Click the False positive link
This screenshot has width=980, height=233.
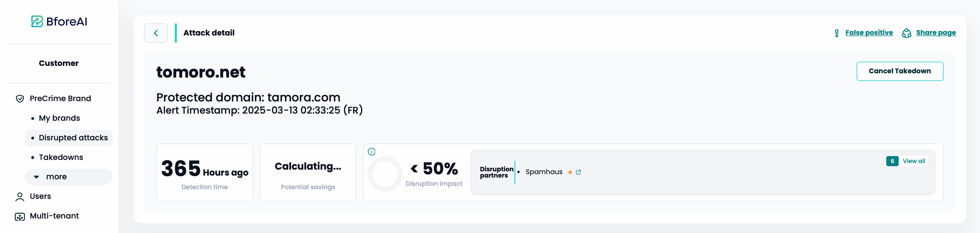click(x=869, y=33)
